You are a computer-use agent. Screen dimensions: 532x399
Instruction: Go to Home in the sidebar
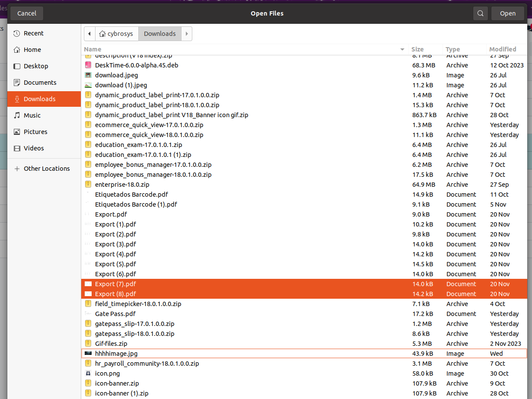click(x=44, y=50)
